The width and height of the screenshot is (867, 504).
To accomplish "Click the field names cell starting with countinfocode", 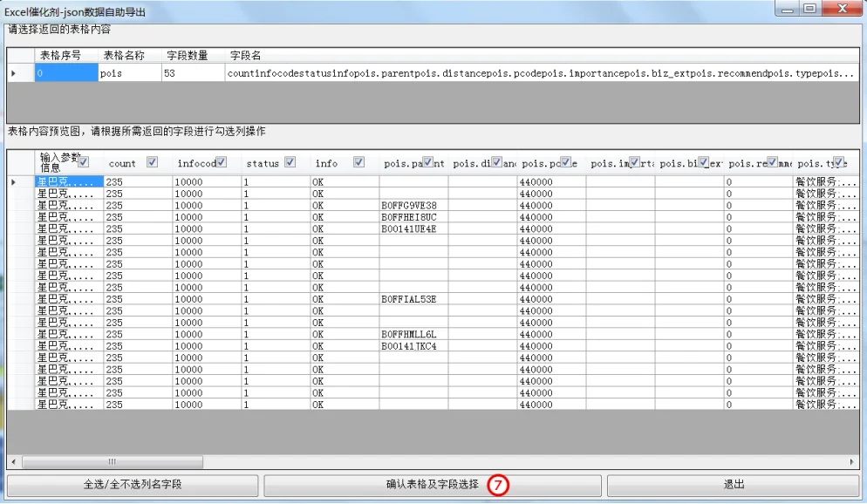I will 543,73.
